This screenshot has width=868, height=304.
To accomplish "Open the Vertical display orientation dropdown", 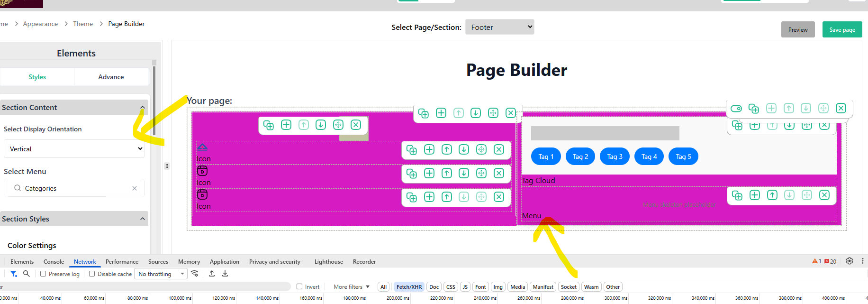I will [74, 149].
